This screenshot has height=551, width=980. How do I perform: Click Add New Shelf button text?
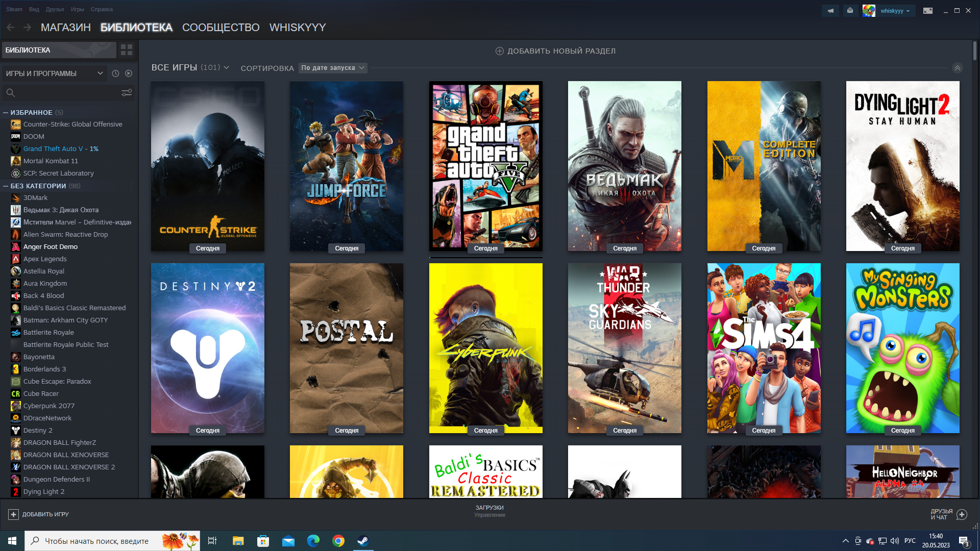click(x=561, y=51)
